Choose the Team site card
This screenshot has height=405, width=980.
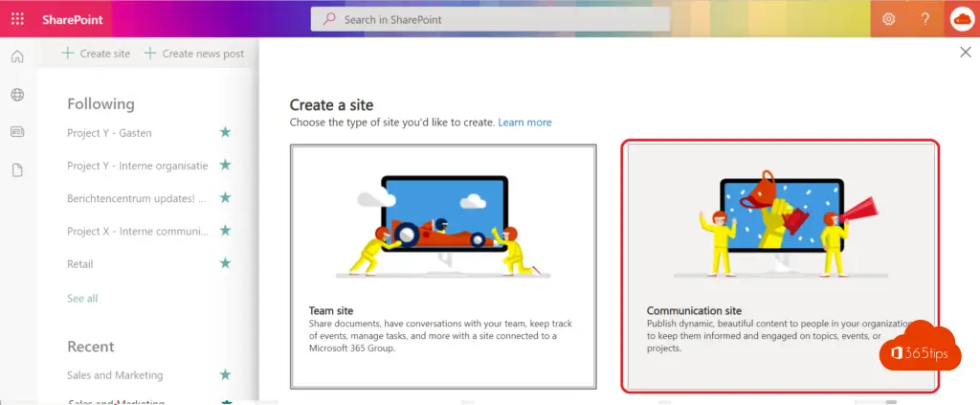[443, 267]
